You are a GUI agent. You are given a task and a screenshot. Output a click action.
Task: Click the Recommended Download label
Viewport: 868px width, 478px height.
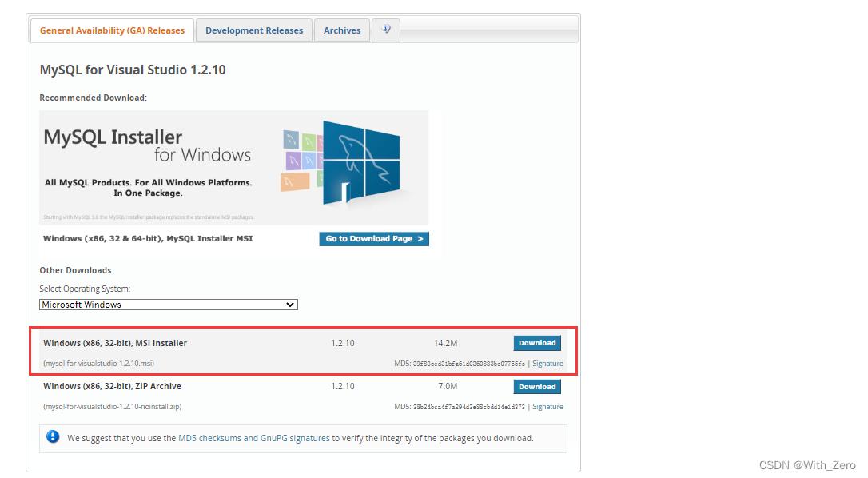93,98
